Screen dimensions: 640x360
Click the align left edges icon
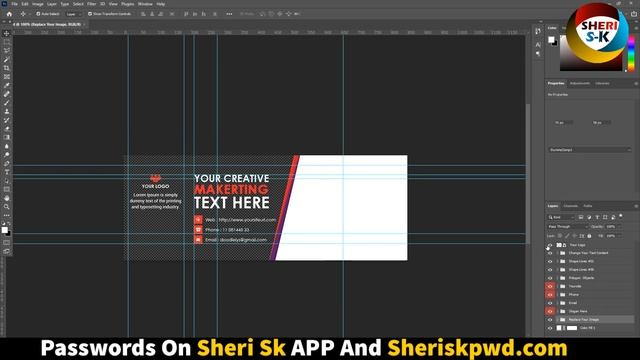(143, 14)
